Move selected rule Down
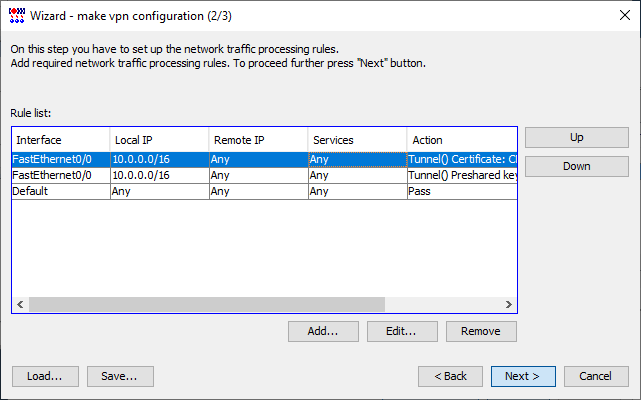The height and width of the screenshot is (400, 641). 577,166
